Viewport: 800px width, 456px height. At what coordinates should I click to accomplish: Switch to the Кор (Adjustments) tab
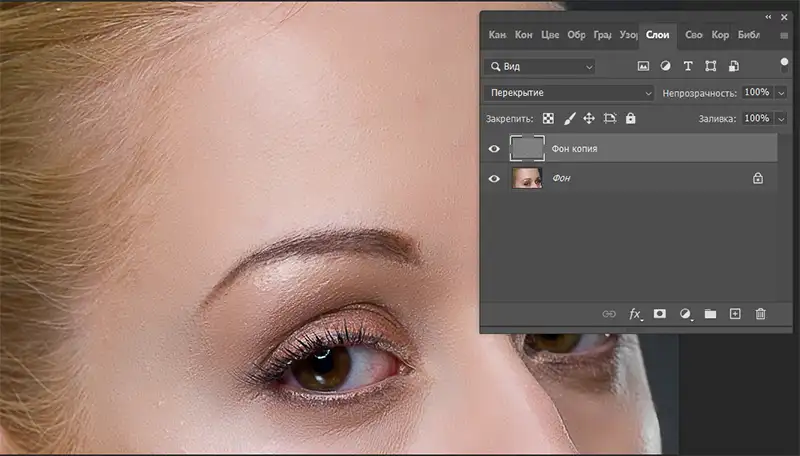720,35
